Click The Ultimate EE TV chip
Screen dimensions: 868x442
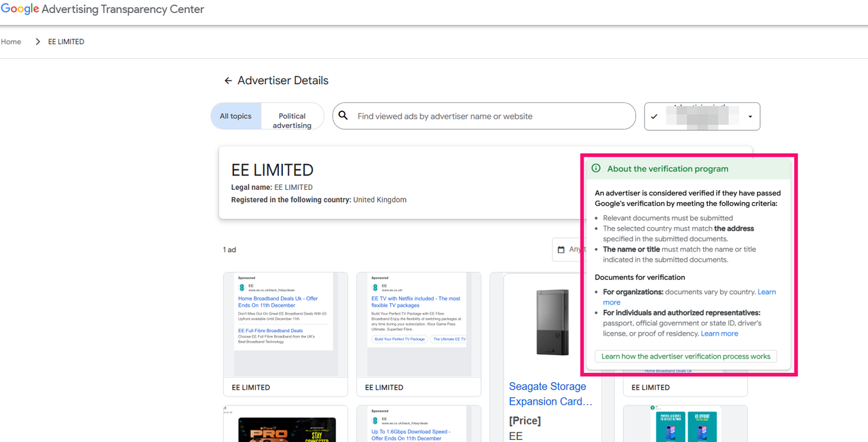point(449,339)
